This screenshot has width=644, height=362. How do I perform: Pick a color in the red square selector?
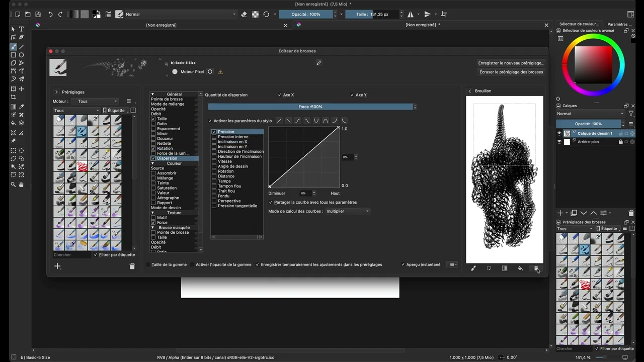(x=593, y=64)
